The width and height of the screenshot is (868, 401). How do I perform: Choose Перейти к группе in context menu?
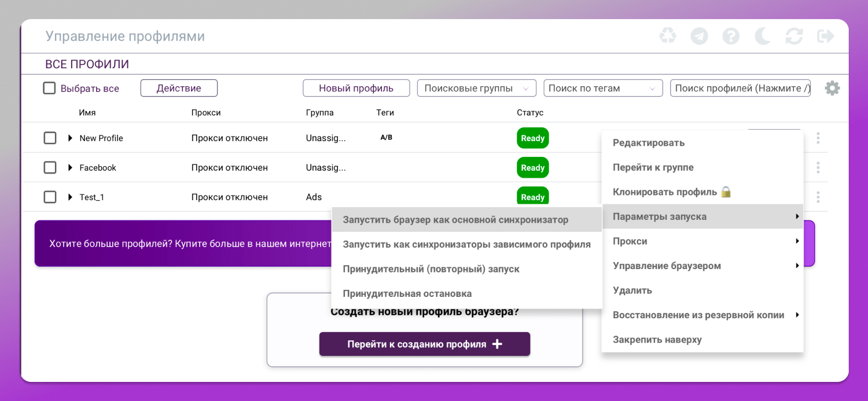point(703,167)
